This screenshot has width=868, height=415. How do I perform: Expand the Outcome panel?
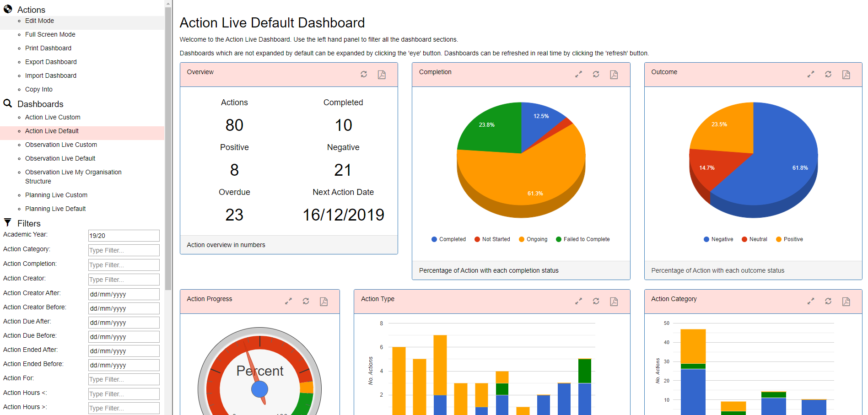[811, 74]
